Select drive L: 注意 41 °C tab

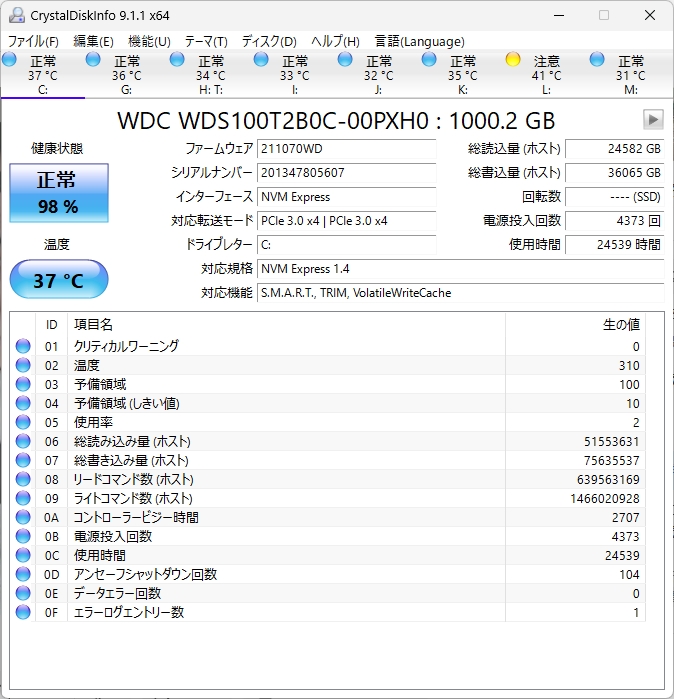click(x=547, y=74)
